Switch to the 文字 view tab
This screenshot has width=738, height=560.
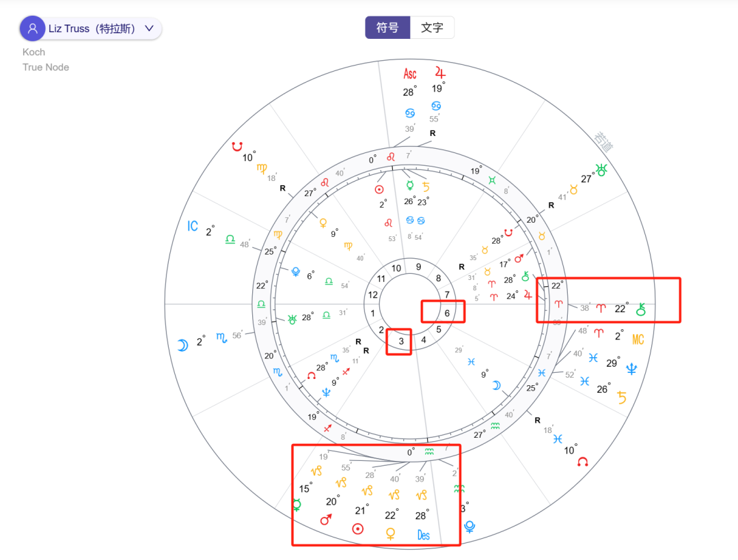pyautogui.click(x=433, y=27)
